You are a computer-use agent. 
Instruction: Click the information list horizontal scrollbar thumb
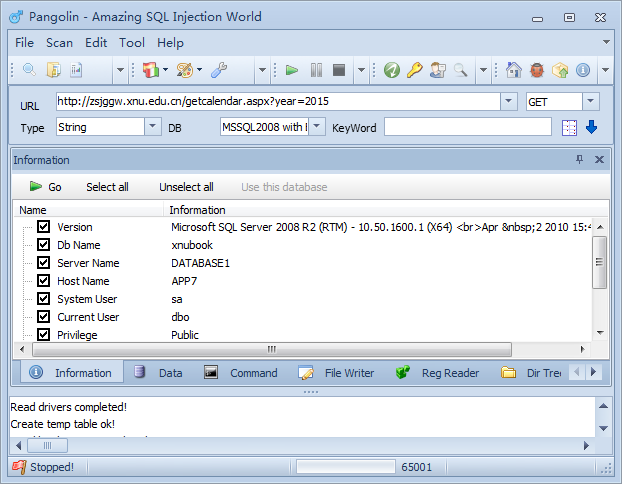[272, 350]
